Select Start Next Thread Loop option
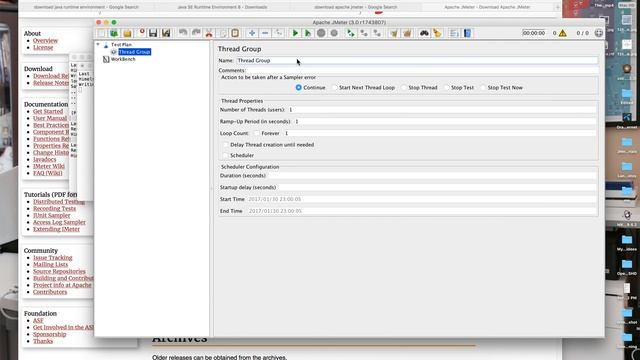640x360 pixels. (335, 88)
